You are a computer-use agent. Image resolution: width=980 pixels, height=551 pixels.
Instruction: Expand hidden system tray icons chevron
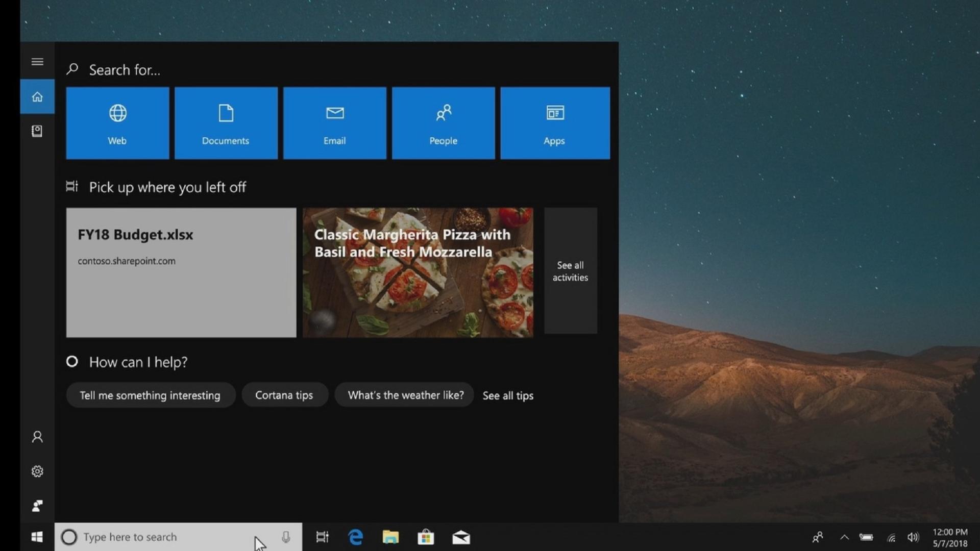(x=844, y=537)
